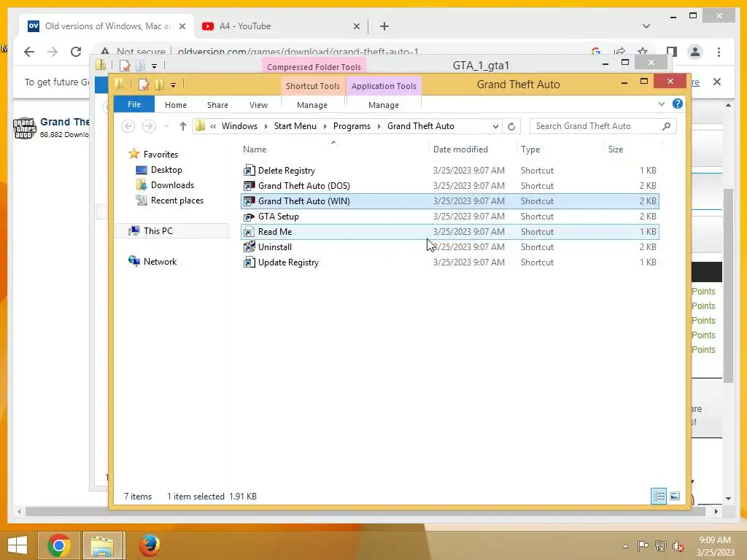Screen dimensions: 747x560
Task: Open the recent locations dropdown arrow
Action: [x=166, y=126]
